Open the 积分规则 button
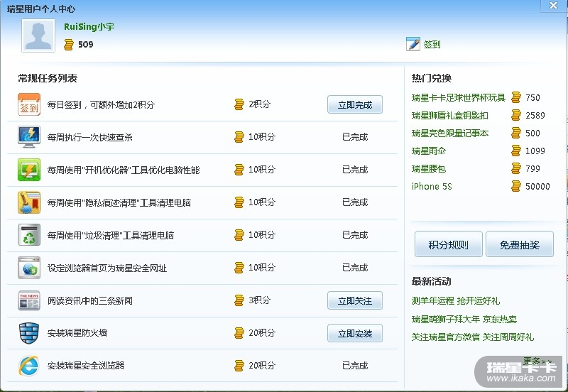 pos(449,244)
